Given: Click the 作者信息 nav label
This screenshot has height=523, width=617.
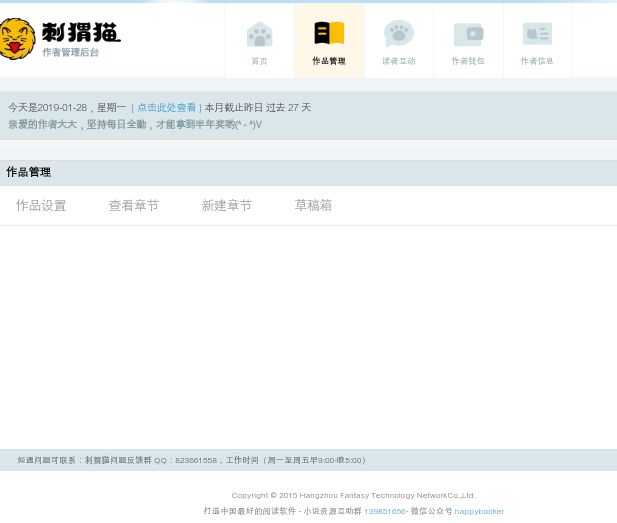Looking at the screenshot, I should click(537, 61).
